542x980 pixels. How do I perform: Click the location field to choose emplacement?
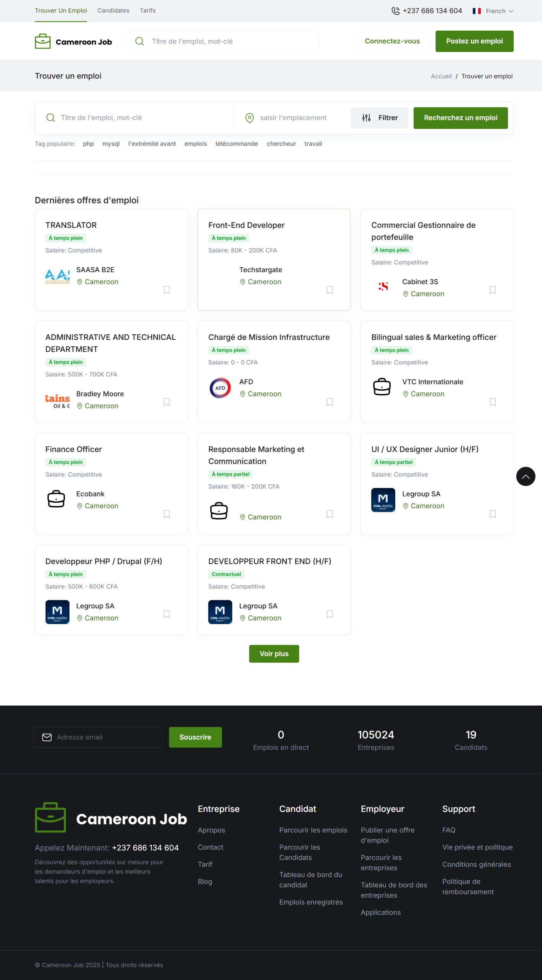293,118
